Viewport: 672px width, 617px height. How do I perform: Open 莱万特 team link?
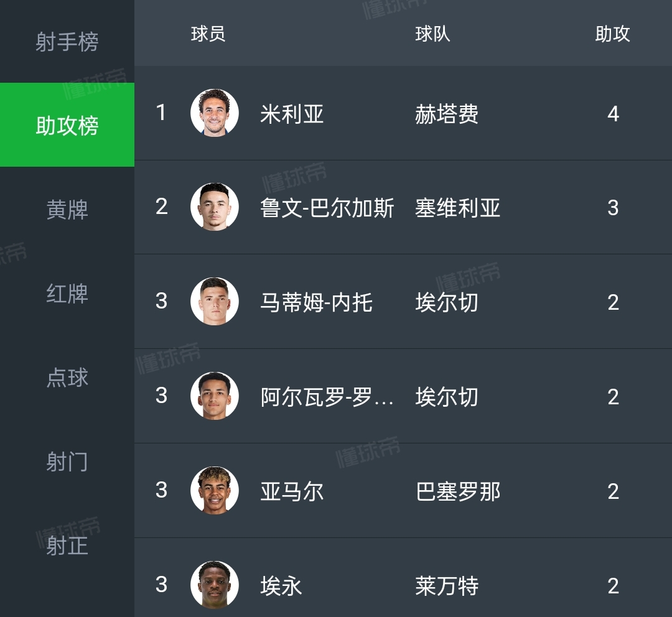click(x=446, y=586)
